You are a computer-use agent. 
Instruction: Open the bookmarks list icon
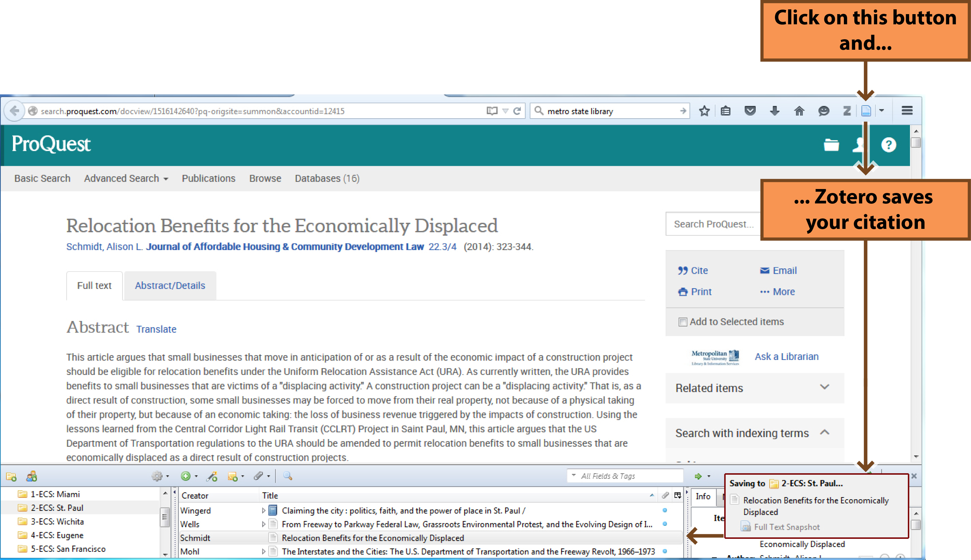[726, 111]
